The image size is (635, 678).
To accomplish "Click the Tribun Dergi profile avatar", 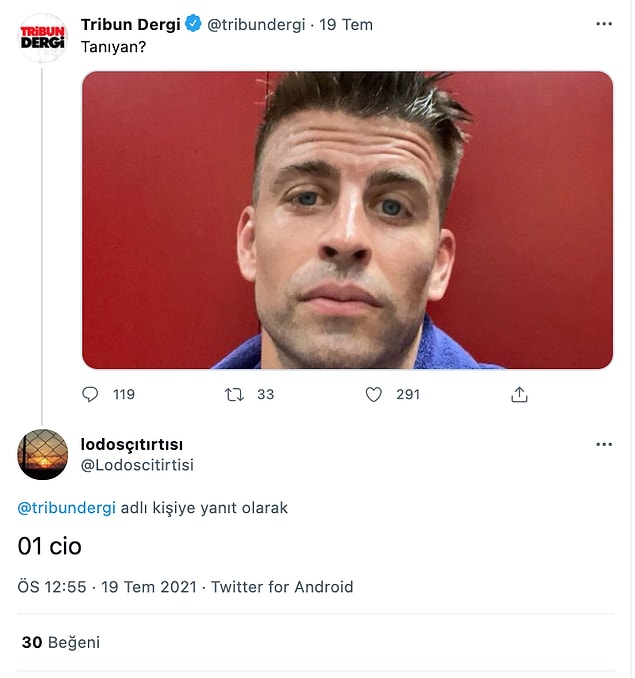I will point(42,38).
